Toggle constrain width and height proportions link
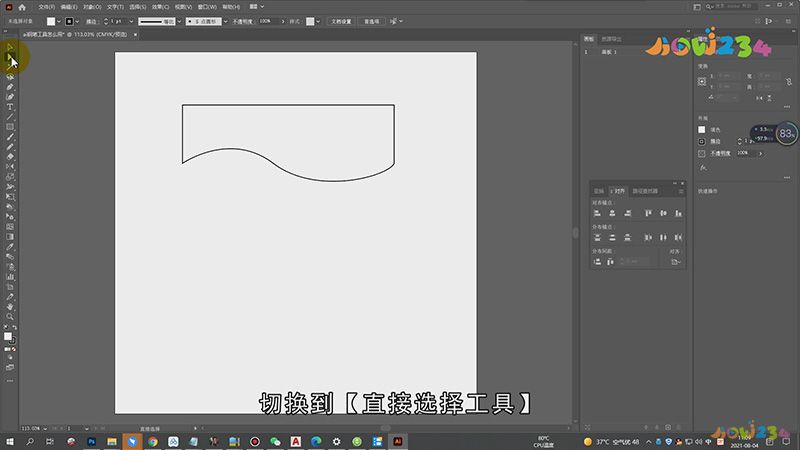The width and height of the screenshot is (800, 450). point(789,82)
